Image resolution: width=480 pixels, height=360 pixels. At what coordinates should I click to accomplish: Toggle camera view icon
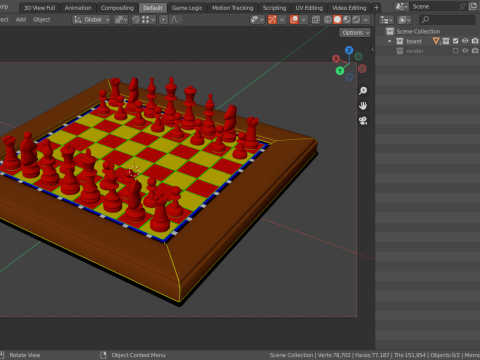pos(363,121)
